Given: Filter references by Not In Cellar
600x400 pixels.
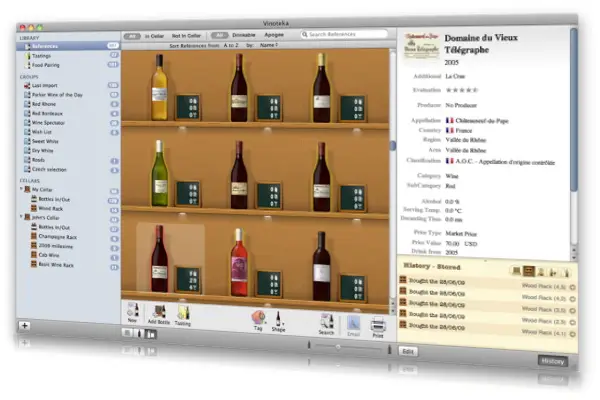Looking at the screenshot, I should [186, 36].
